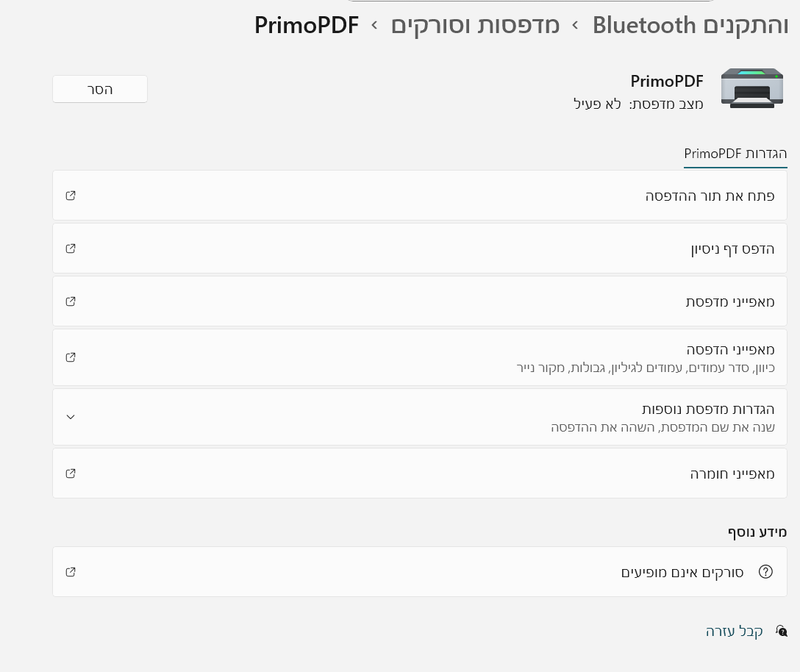Click הדפס דף ניסיון row

732,249
